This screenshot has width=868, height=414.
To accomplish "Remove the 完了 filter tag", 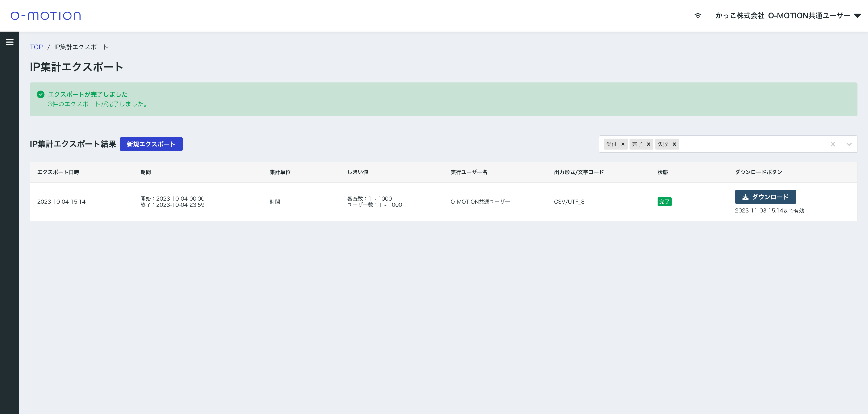I will (648, 144).
